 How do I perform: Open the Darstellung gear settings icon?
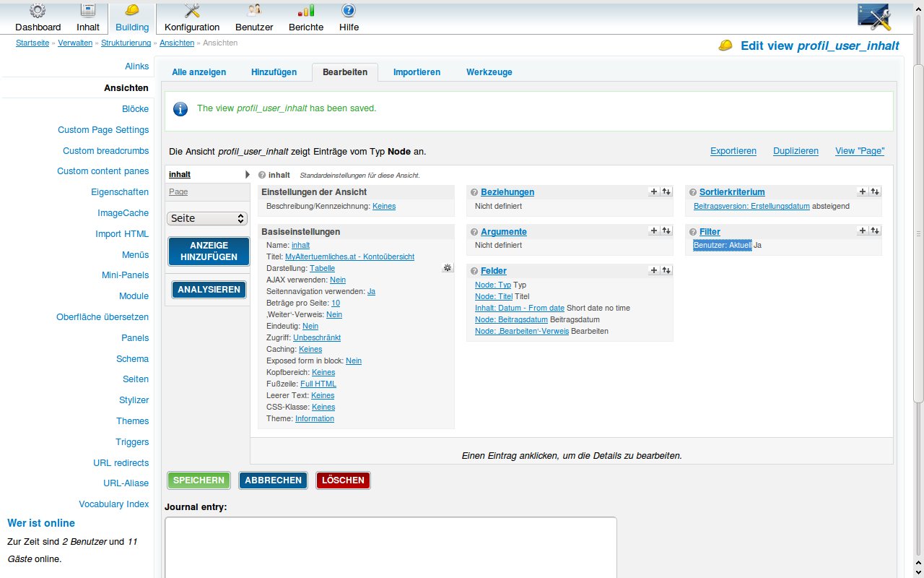pos(448,268)
